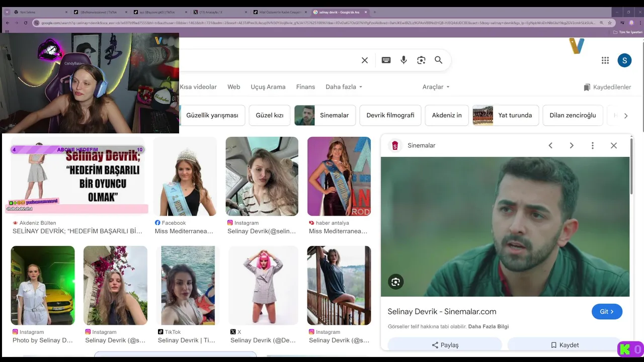
Task: Open the Finans tab
Action: 305,87
